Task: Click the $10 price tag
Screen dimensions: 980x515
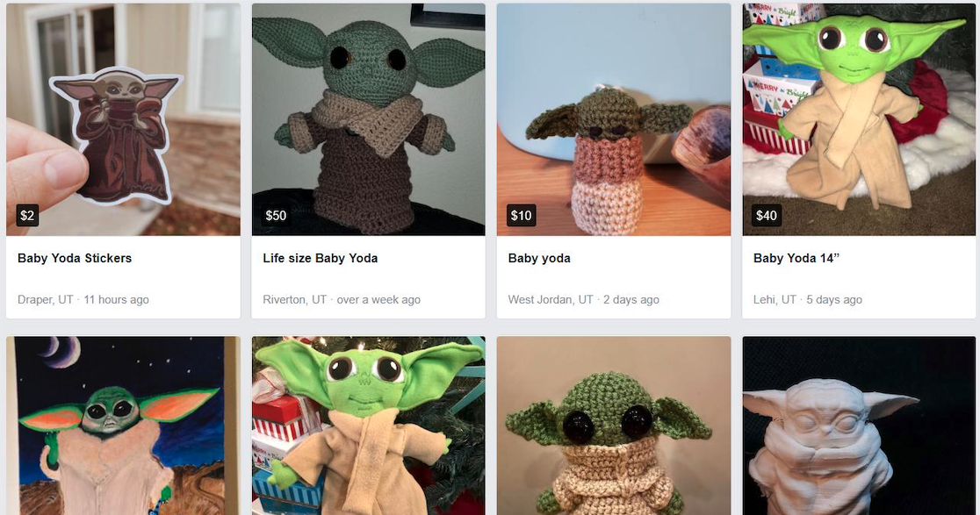Action: pyautogui.click(x=521, y=215)
